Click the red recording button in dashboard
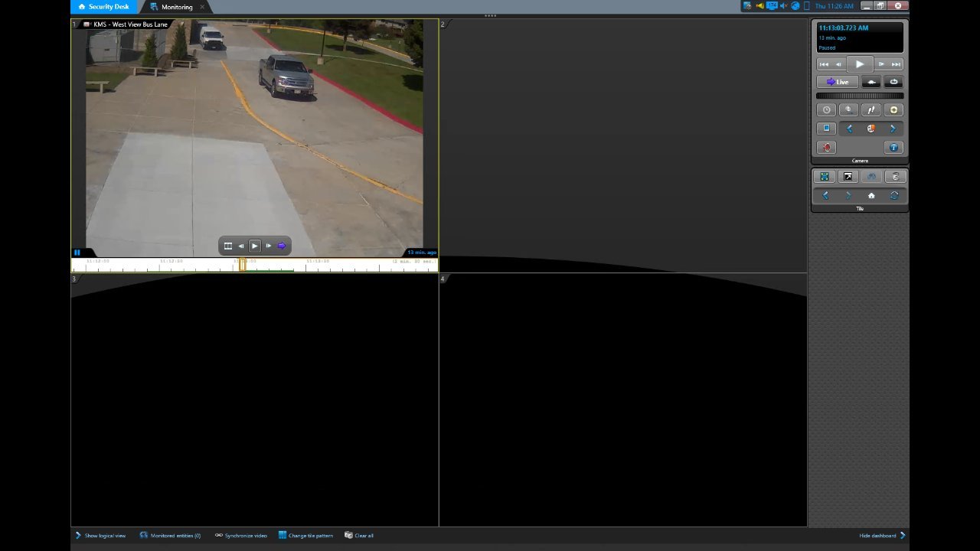The image size is (980, 551). [x=826, y=148]
